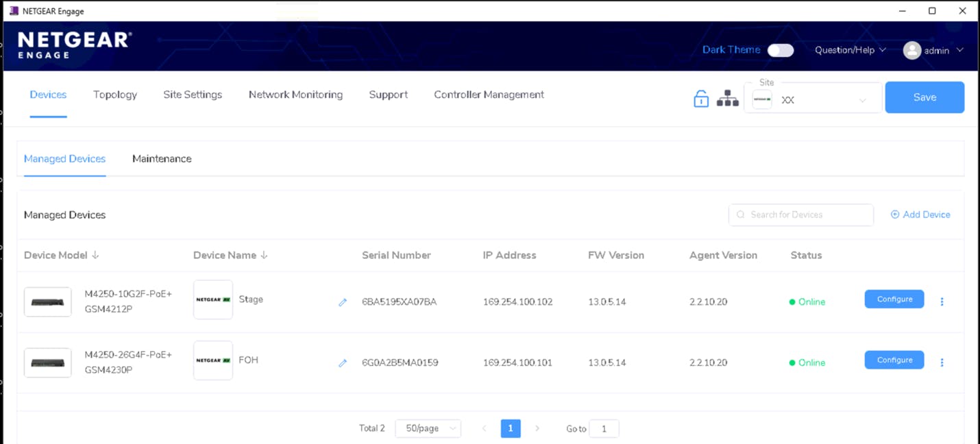
Task: Open the network topology icon beside the lock
Action: pos(727,98)
